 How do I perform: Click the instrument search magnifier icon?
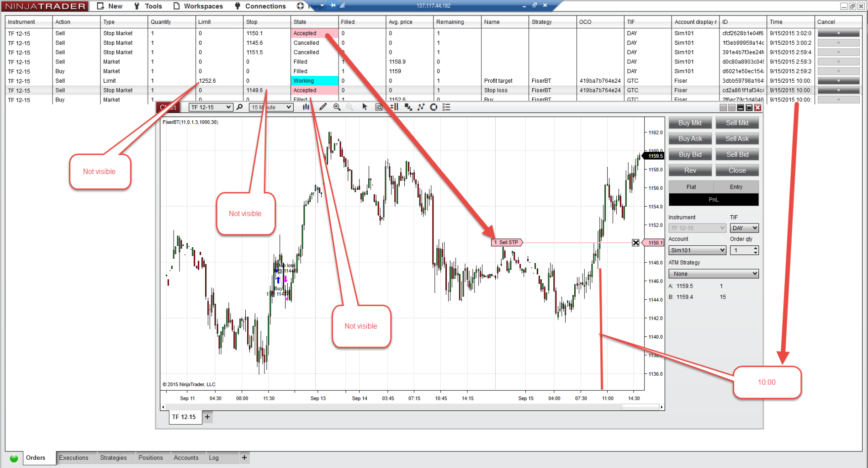coord(240,107)
